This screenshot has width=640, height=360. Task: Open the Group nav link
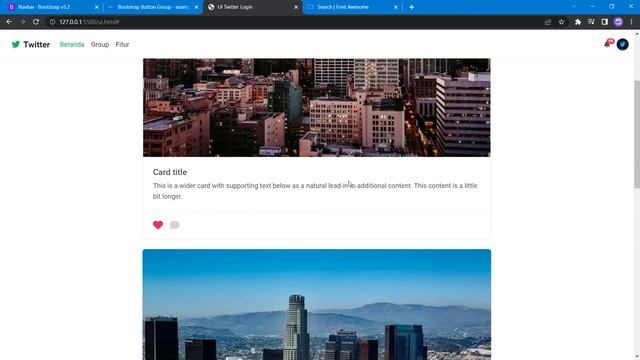pos(100,44)
